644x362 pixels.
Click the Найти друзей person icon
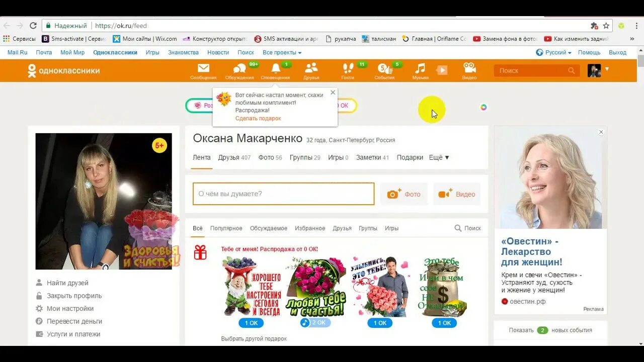pos(39,283)
